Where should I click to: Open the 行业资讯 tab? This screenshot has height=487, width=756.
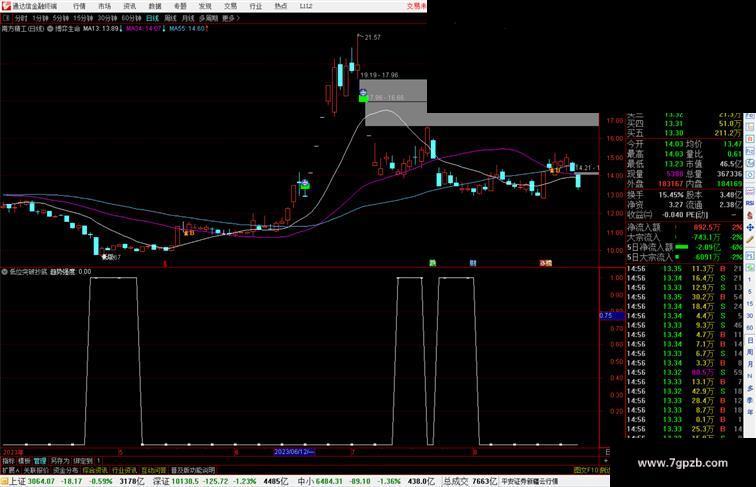click(x=124, y=470)
